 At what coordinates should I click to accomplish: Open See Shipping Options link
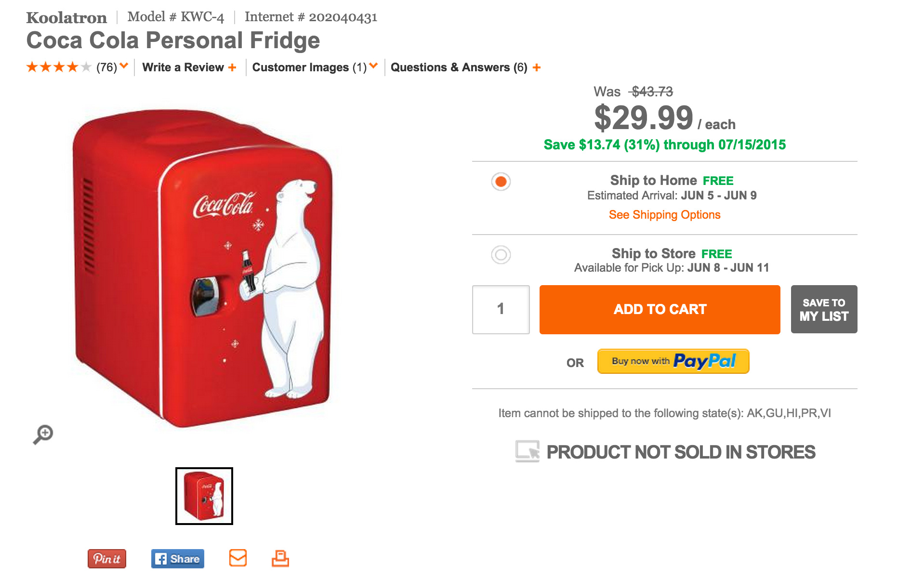[x=664, y=215]
